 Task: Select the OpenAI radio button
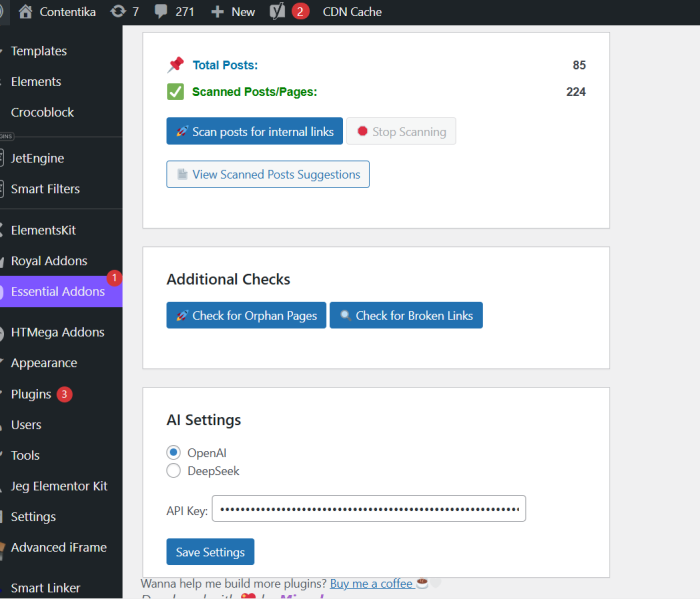tap(174, 453)
